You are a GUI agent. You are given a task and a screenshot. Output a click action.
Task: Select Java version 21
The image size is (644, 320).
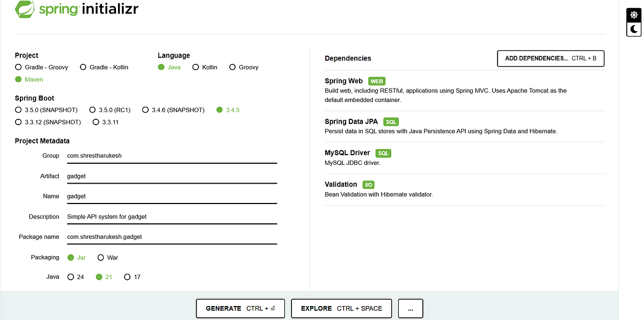(x=104, y=277)
